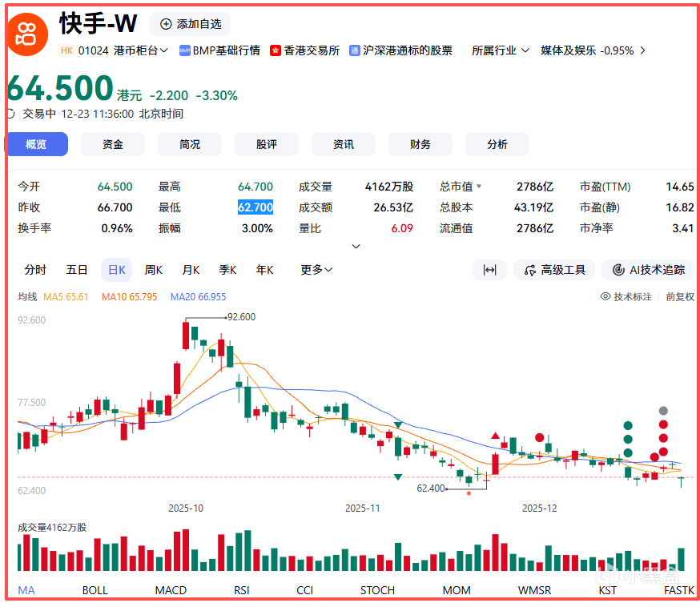Go to the 股评 tab
700x603 pixels.
pos(267,144)
